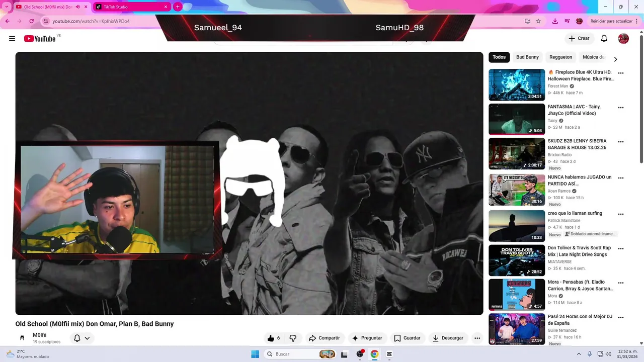Open more actions menu beside Descargar
Viewport: 644px width, 362px height.
coord(477,338)
